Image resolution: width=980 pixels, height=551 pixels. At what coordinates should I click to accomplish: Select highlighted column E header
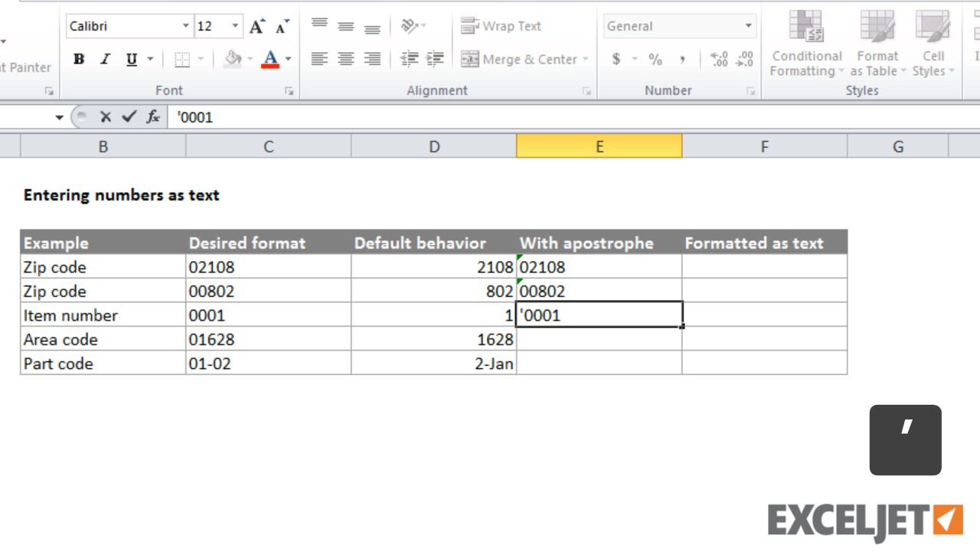[599, 146]
